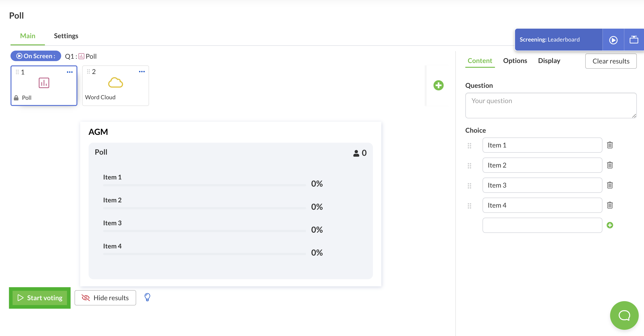The image size is (644, 336).
Task: Delete the Item 3 choice
Action: tap(610, 185)
